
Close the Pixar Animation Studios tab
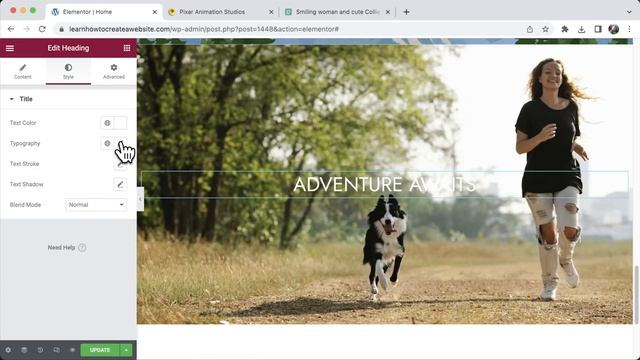point(271,12)
